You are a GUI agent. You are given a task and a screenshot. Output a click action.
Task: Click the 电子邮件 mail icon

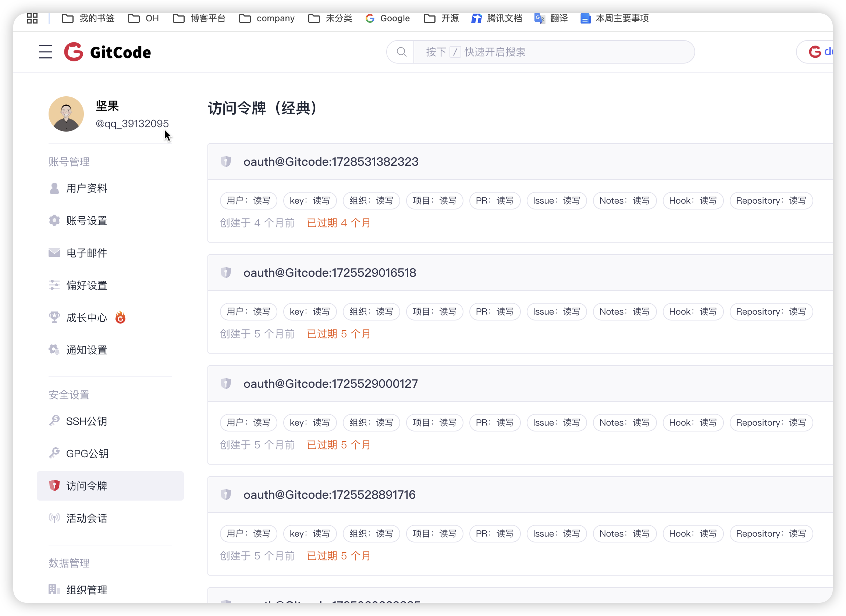click(x=54, y=253)
